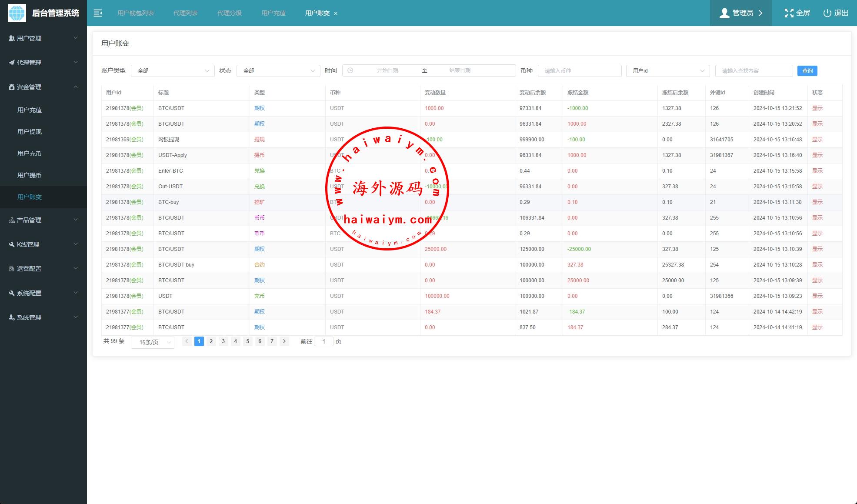Click the globe logo icon
This screenshot has width=857, height=504.
pyautogui.click(x=17, y=13)
